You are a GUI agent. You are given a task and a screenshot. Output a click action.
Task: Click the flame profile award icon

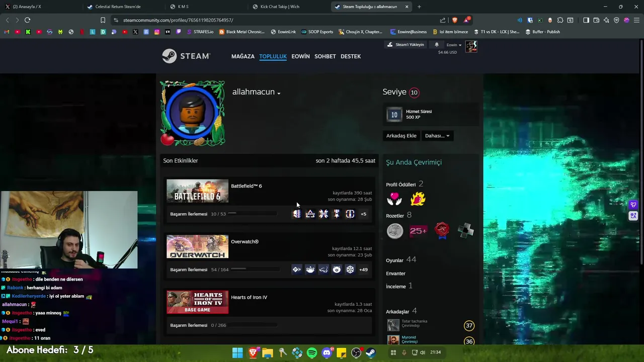pos(418,199)
